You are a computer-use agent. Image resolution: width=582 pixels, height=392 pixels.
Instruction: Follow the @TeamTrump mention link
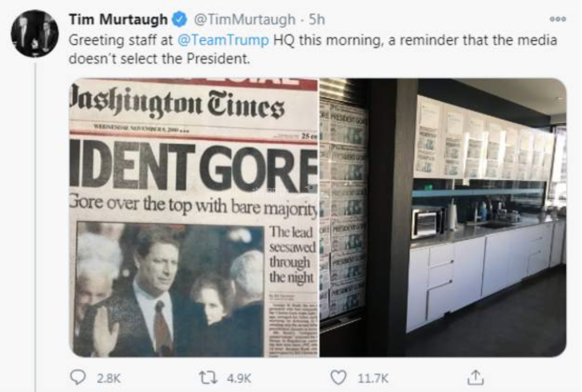(x=224, y=40)
